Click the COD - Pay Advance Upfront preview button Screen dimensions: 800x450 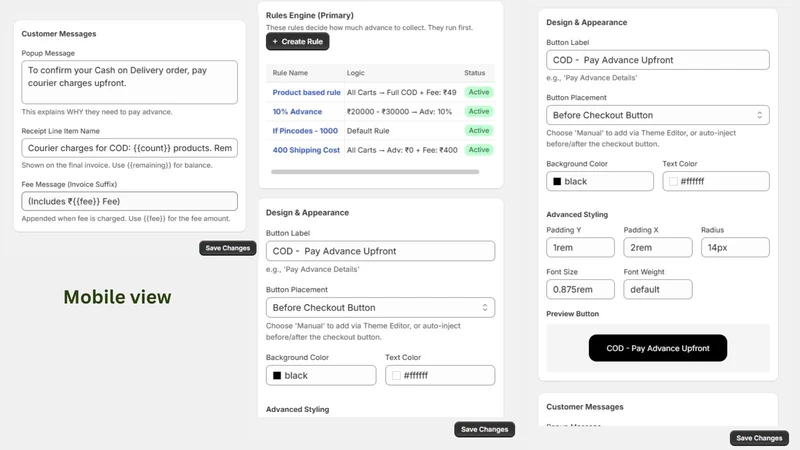click(658, 348)
